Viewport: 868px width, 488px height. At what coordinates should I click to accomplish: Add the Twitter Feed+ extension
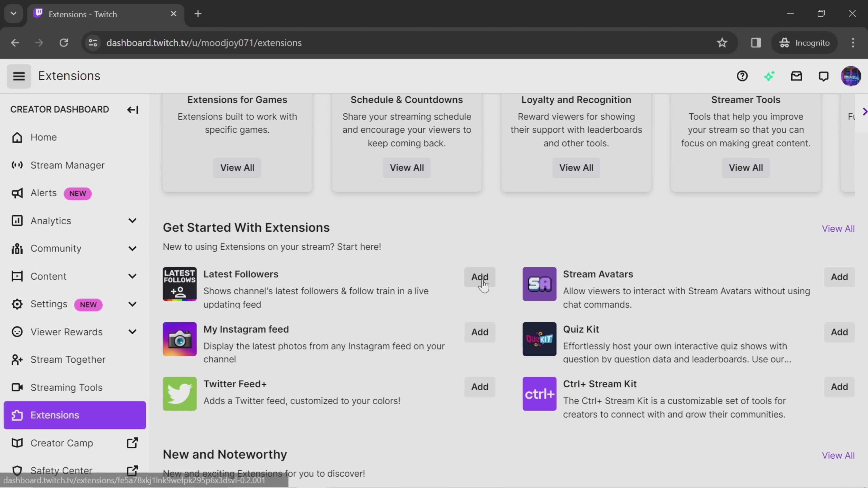point(479,387)
